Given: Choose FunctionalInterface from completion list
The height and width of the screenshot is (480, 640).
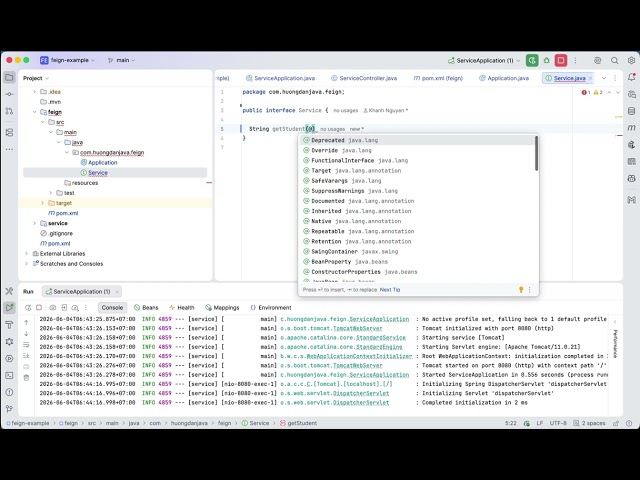Looking at the screenshot, I should pos(417,160).
